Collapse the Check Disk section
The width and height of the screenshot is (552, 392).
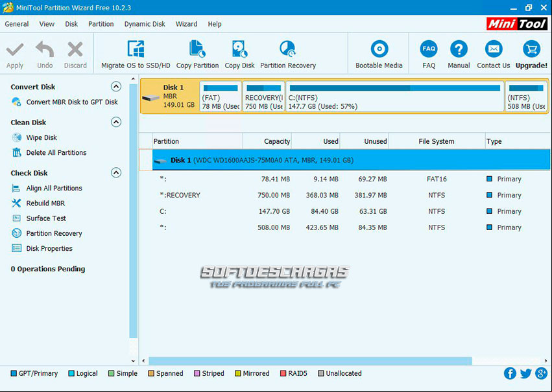point(116,172)
